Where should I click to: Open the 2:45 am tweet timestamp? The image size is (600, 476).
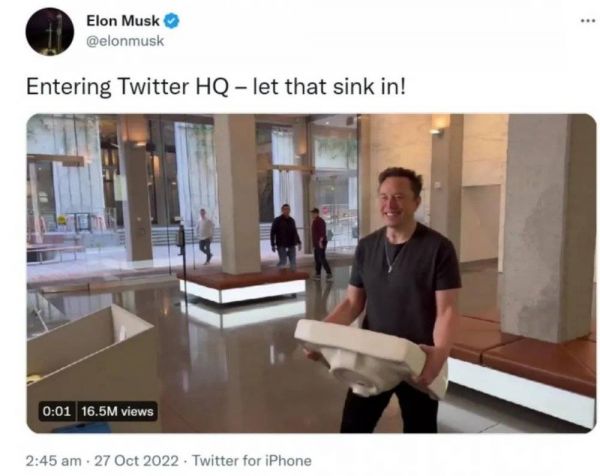[54, 461]
